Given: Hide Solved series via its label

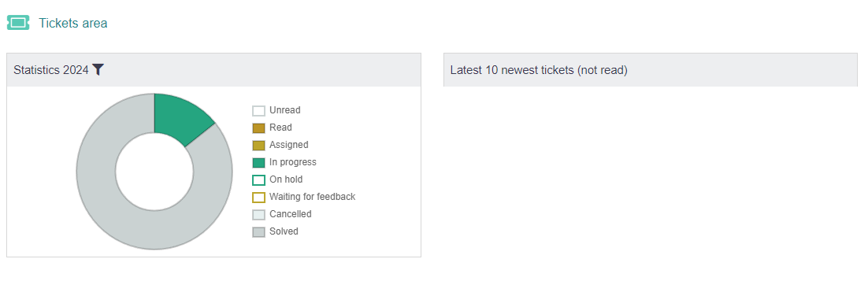Looking at the screenshot, I should tap(284, 231).
